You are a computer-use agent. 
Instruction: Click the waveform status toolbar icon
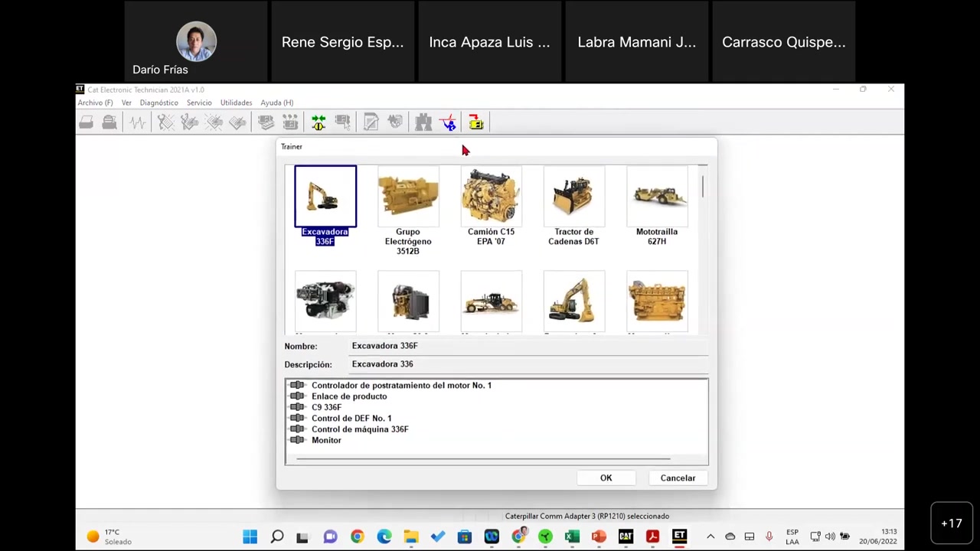(137, 122)
